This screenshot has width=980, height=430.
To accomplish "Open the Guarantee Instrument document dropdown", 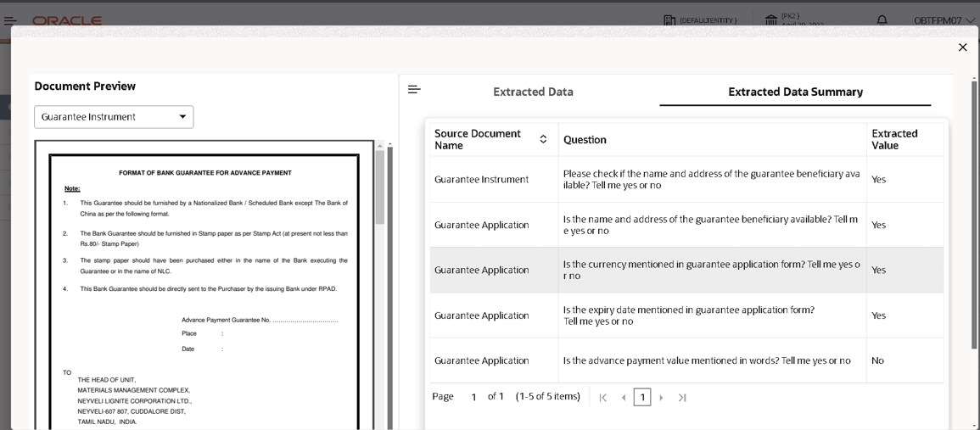I will tap(114, 117).
